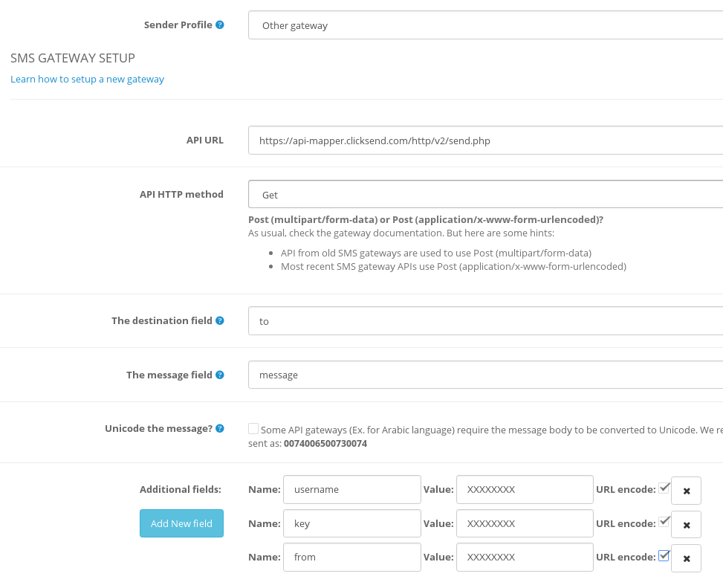Image resolution: width=723 pixels, height=588 pixels.
Task: Click the Add New field button
Action: tap(181, 523)
